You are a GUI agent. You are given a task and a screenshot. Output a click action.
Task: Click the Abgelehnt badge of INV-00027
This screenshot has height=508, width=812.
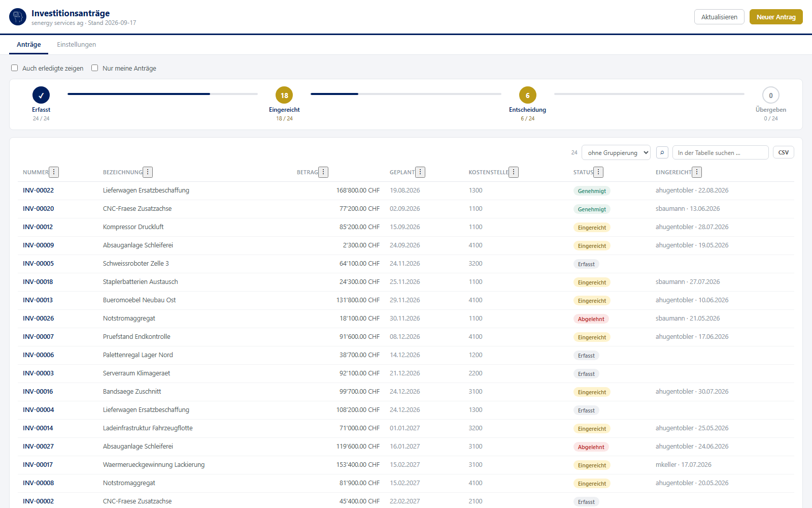click(591, 447)
